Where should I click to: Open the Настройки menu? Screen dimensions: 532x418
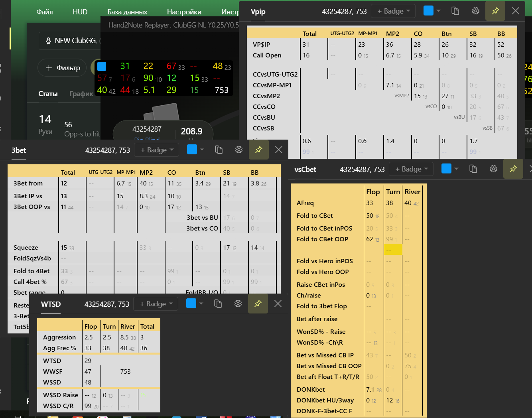coord(184,12)
